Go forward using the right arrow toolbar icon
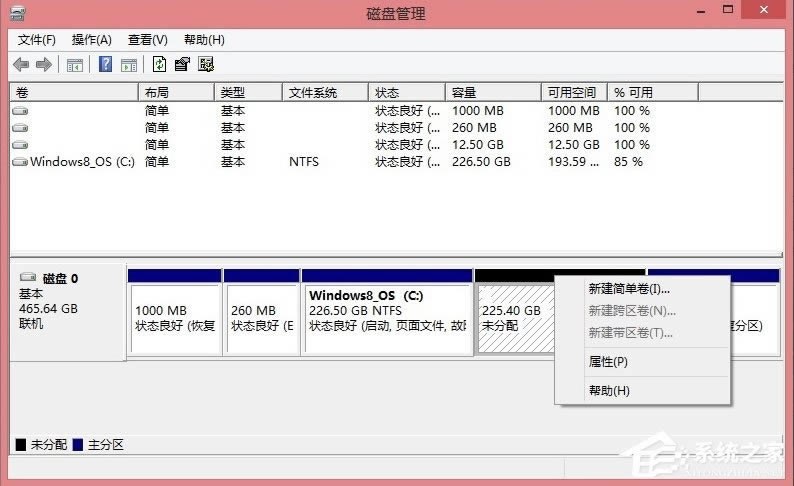Image resolution: width=794 pixels, height=486 pixels. 44,64
